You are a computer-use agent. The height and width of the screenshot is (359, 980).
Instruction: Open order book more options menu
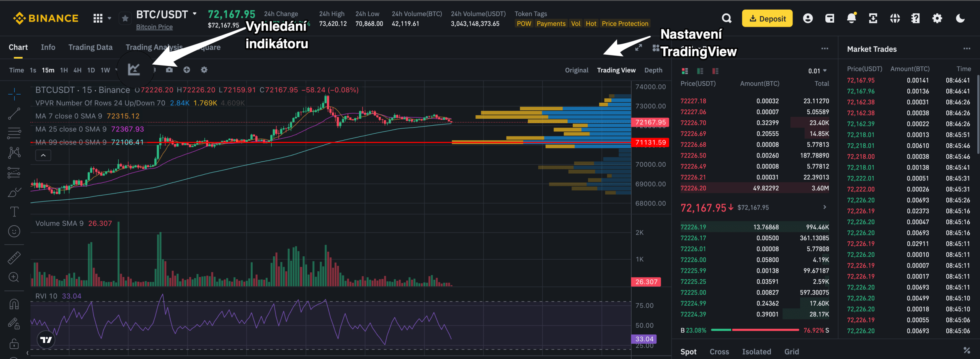[825, 48]
